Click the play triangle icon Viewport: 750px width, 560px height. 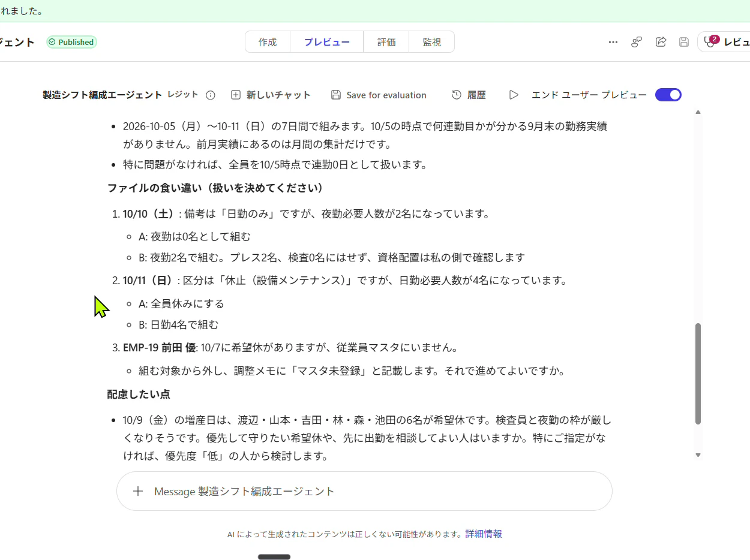click(514, 95)
